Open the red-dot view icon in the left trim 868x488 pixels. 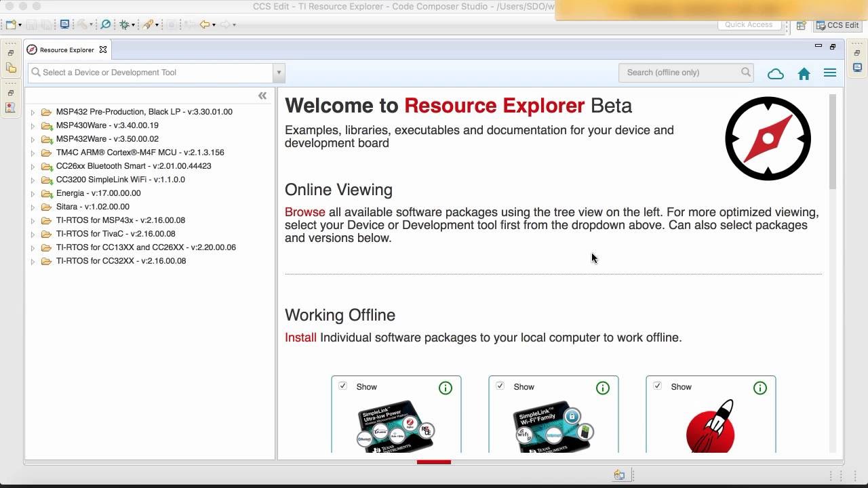click(x=11, y=107)
